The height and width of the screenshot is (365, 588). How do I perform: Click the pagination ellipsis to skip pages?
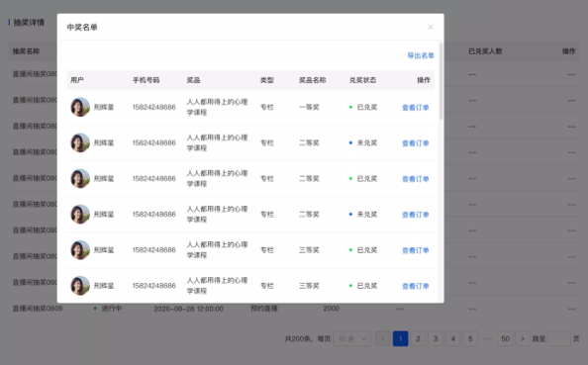click(487, 338)
